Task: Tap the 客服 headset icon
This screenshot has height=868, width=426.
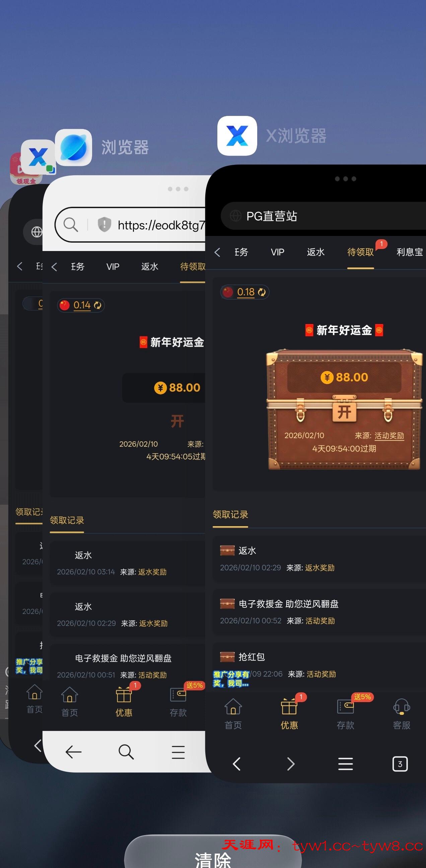Action: [402, 706]
